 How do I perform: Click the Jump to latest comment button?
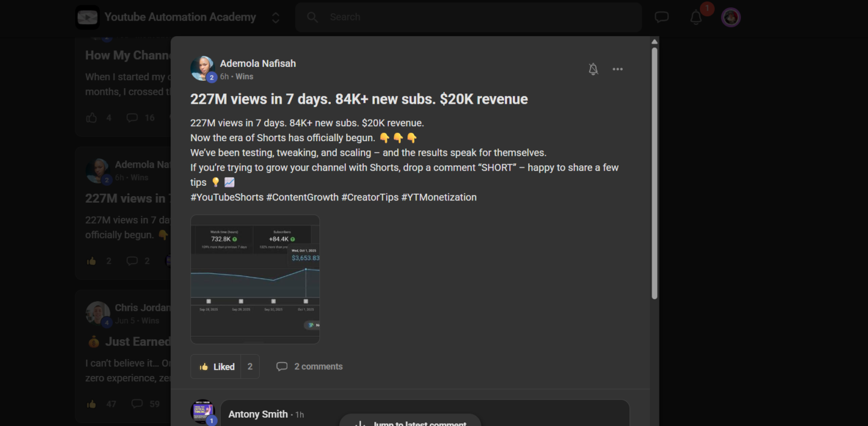410,421
